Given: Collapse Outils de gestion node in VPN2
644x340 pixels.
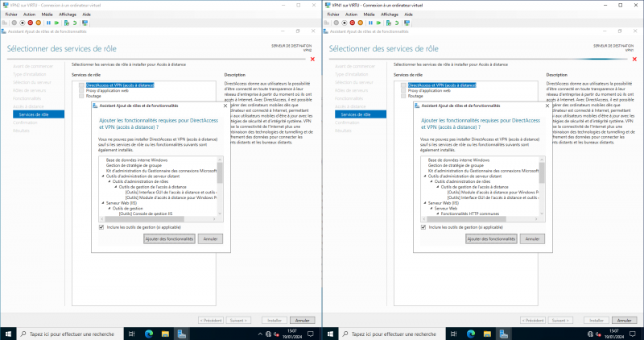Looking at the screenshot, I should [x=109, y=208].
